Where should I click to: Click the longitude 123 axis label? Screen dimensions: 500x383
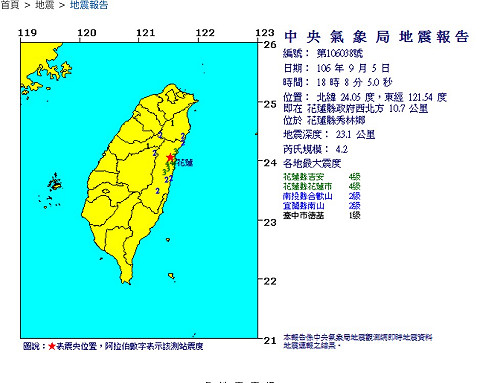click(265, 33)
